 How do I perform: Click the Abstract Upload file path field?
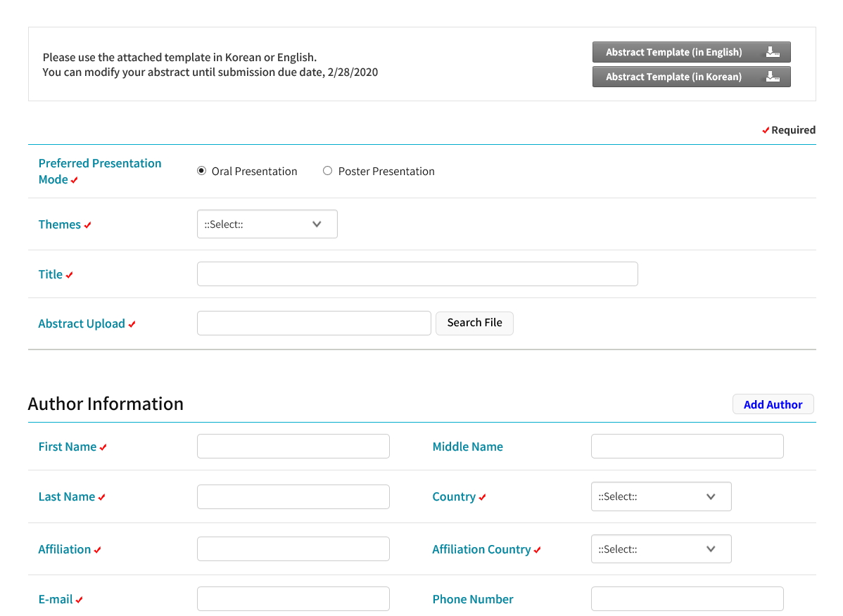pos(314,323)
